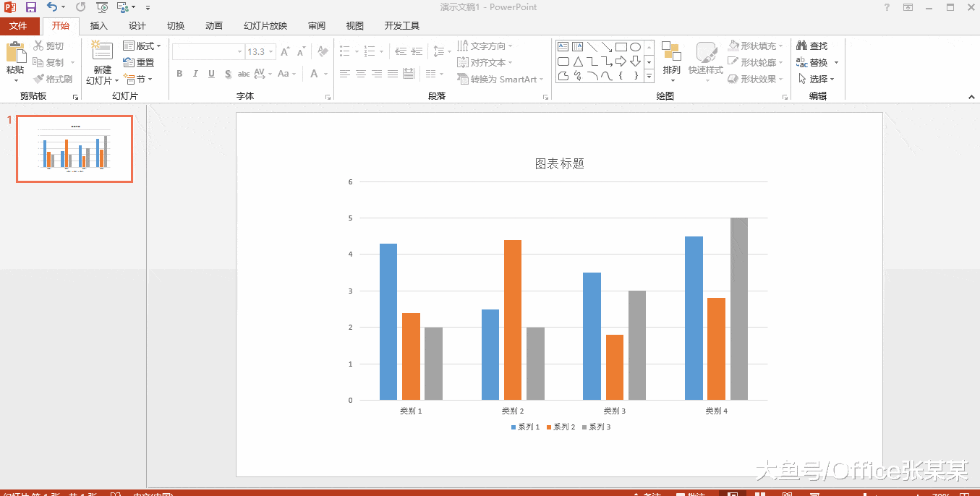Toggle Strikethrough (abc) formatting
The width and height of the screenshot is (980, 496).
(244, 74)
